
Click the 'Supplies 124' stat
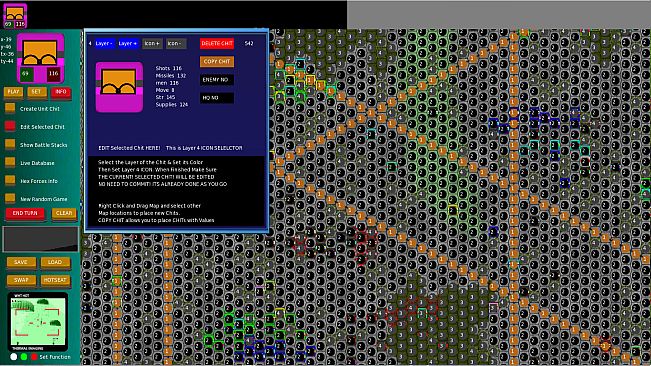pos(172,105)
